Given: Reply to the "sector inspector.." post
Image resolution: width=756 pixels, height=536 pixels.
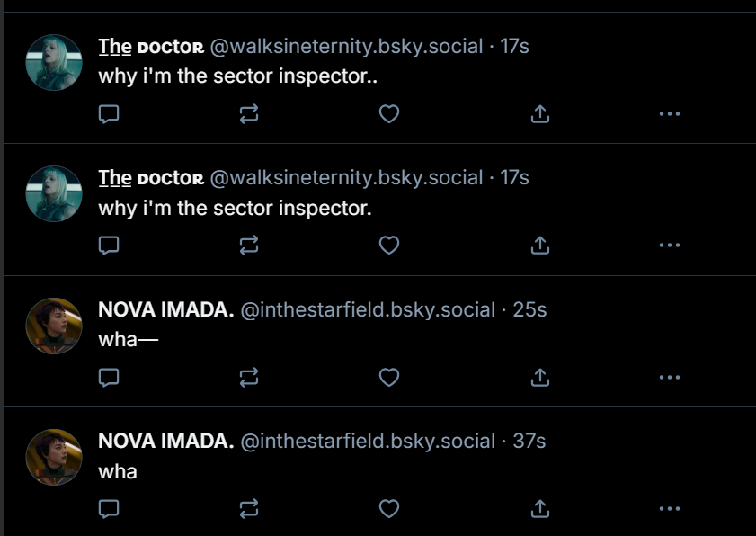Looking at the screenshot, I should [109, 114].
